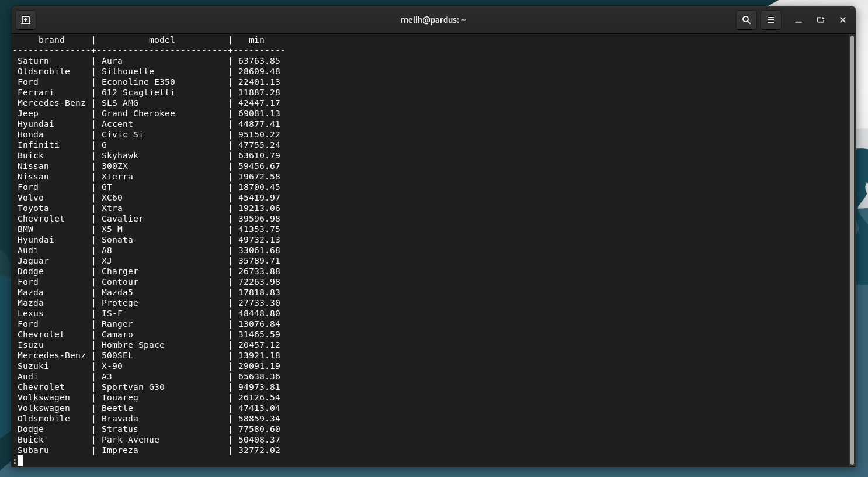Click the 'Saturn' brand entry
Image resolution: width=868 pixels, height=477 pixels.
click(33, 61)
